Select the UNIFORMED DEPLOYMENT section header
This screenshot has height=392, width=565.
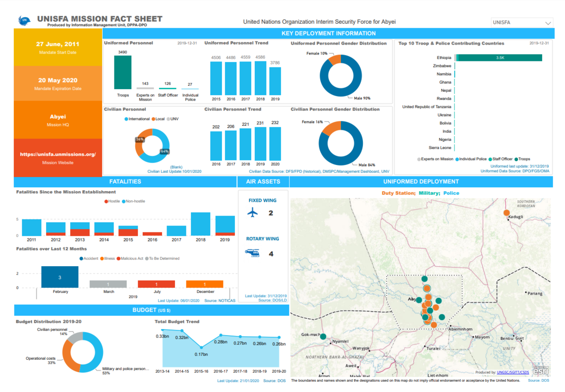coord(421,181)
